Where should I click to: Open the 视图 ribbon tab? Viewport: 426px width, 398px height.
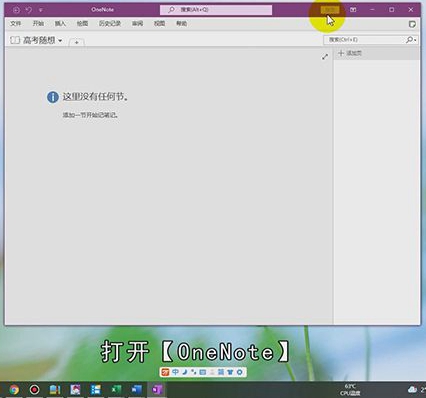coord(159,24)
